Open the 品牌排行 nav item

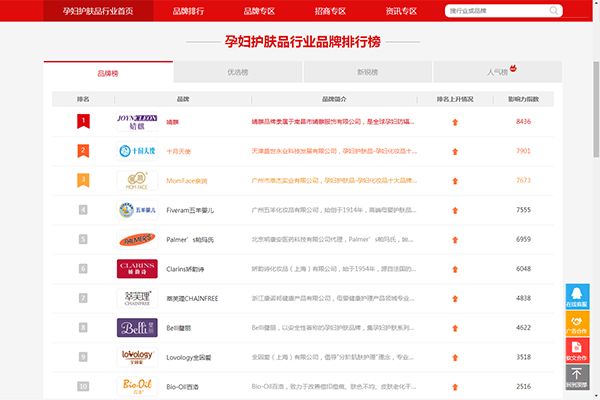(188, 11)
